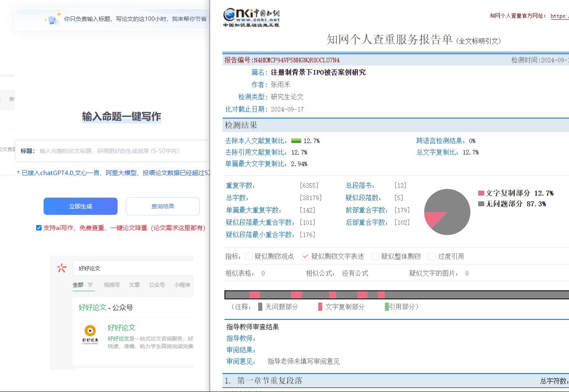
Task: Check the 过度引用 checkbox
Action: pyautogui.click(x=432, y=256)
